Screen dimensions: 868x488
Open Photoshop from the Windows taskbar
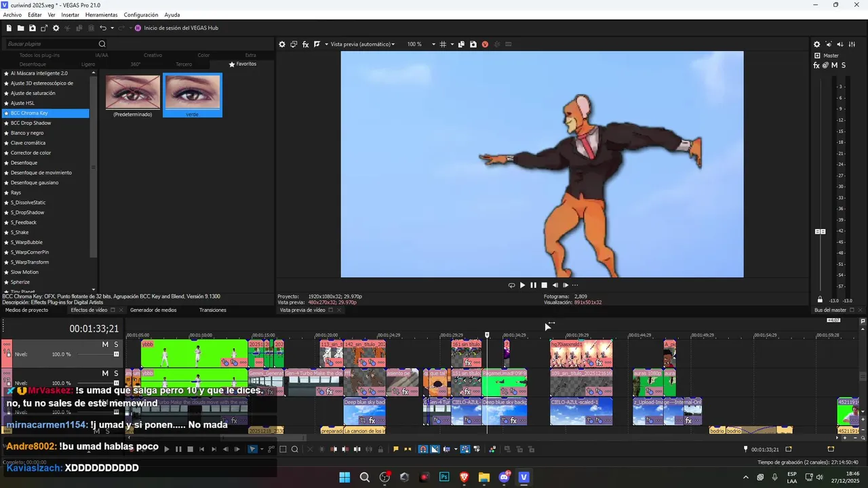click(x=444, y=477)
